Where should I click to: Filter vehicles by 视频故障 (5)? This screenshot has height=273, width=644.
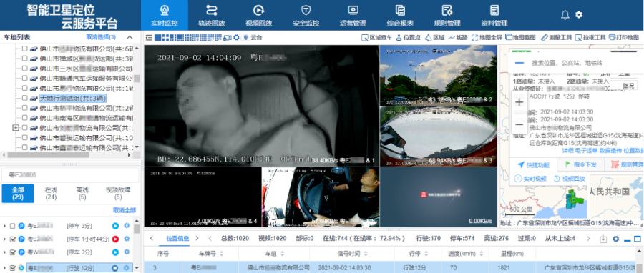[118, 194]
